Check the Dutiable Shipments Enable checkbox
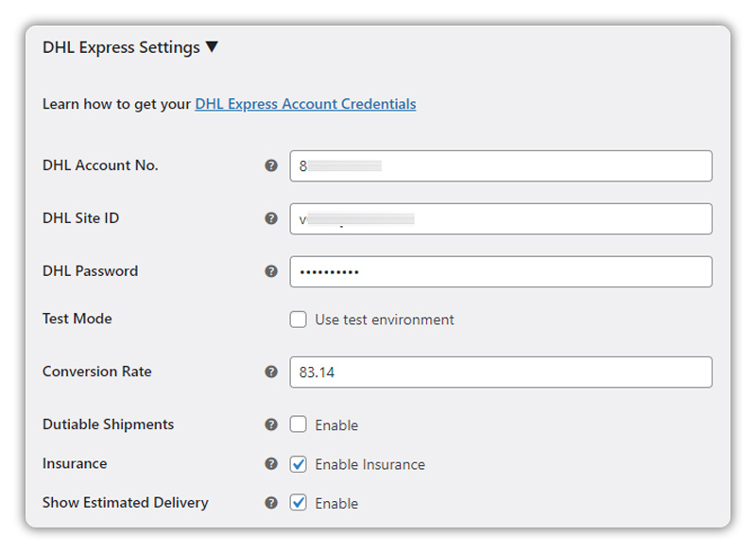 [298, 424]
